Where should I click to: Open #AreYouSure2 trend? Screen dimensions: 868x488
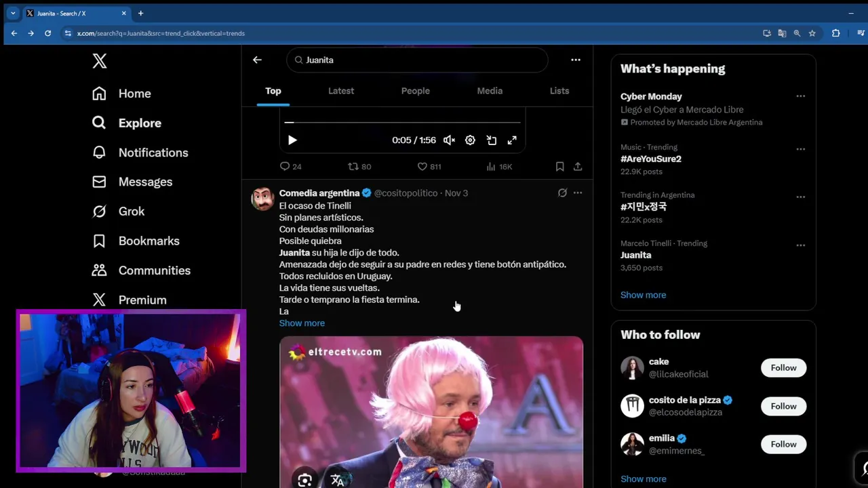coord(651,159)
